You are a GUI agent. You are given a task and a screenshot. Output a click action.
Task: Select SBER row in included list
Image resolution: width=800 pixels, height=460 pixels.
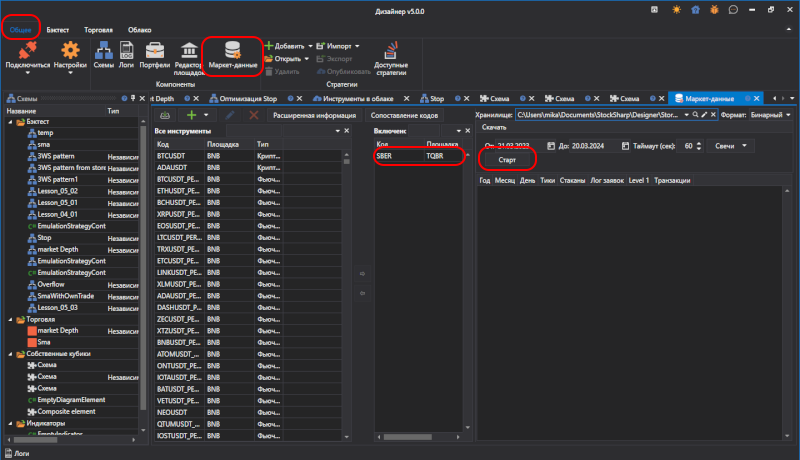419,156
